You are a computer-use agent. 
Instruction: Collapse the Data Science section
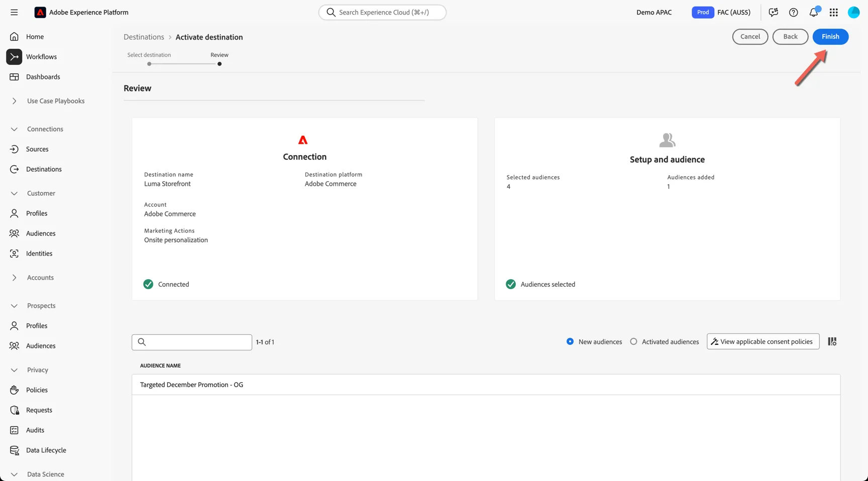[14, 474]
